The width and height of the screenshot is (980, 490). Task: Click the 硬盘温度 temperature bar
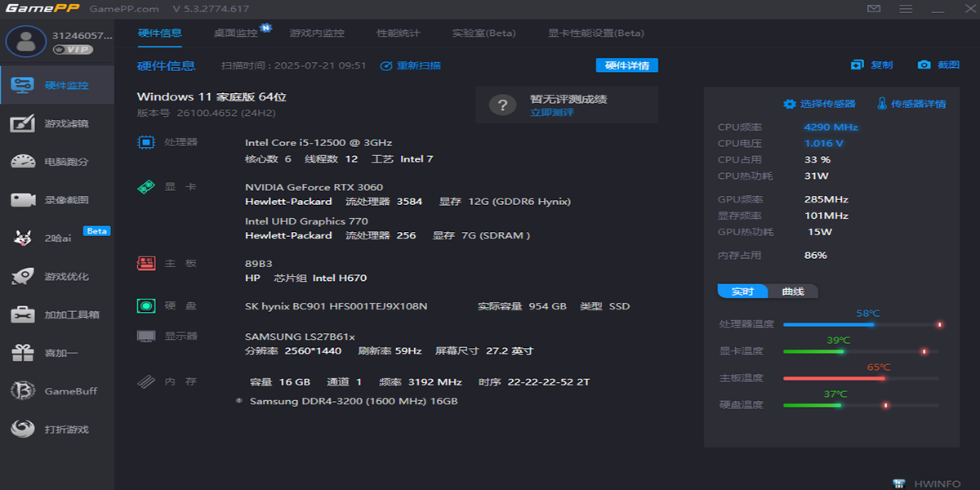tap(861, 405)
